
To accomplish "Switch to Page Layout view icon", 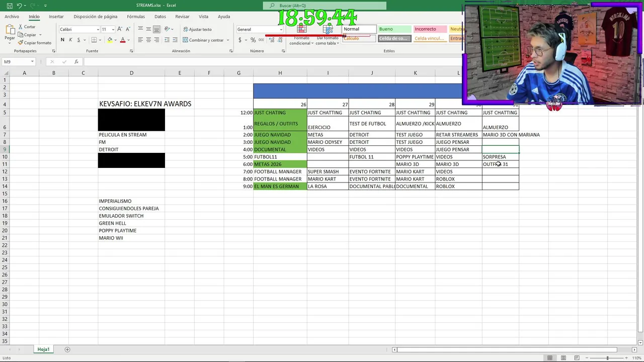I will pyautogui.click(x=563, y=358).
